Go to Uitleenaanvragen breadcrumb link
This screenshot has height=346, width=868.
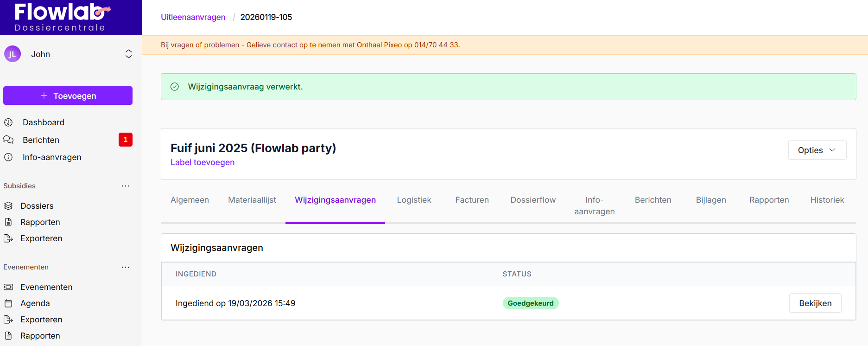pos(193,17)
